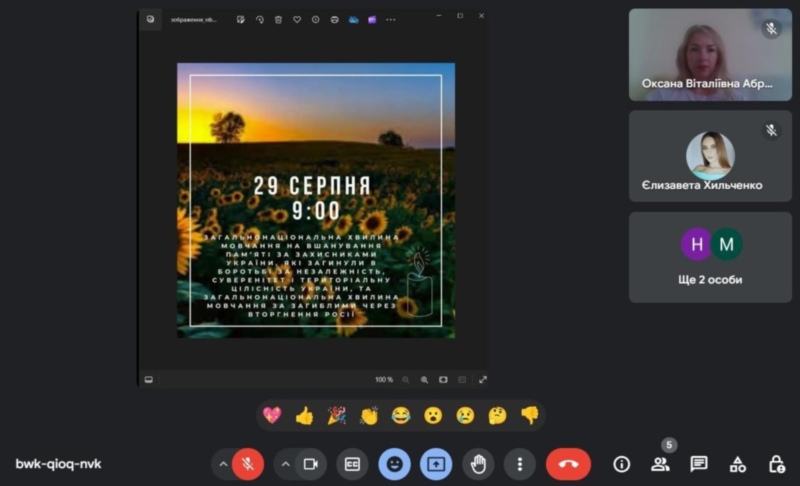This screenshot has height=486, width=800.
Task: Click the delete trash icon in Photos
Action: pyautogui.click(x=278, y=18)
